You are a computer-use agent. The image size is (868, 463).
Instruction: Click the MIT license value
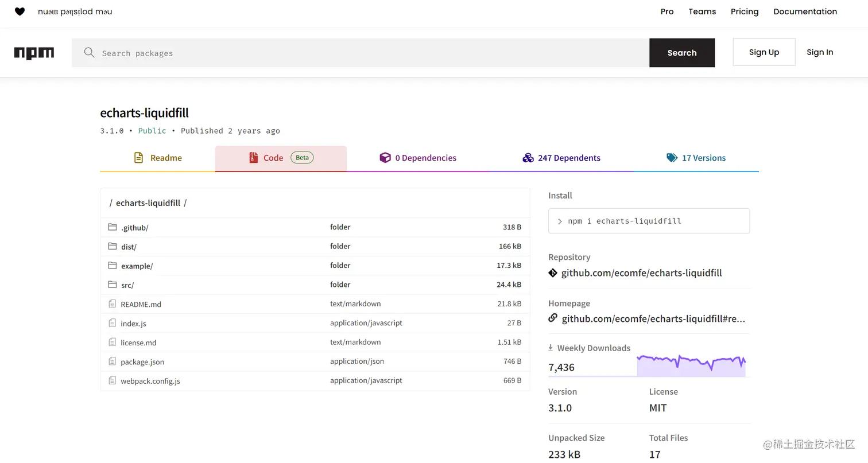[x=658, y=408]
